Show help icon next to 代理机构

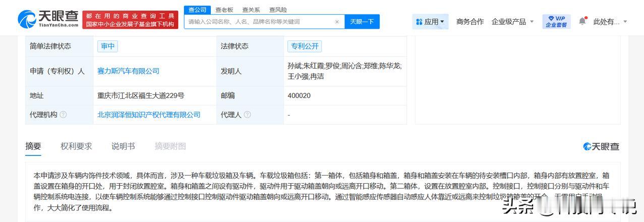click(x=63, y=115)
